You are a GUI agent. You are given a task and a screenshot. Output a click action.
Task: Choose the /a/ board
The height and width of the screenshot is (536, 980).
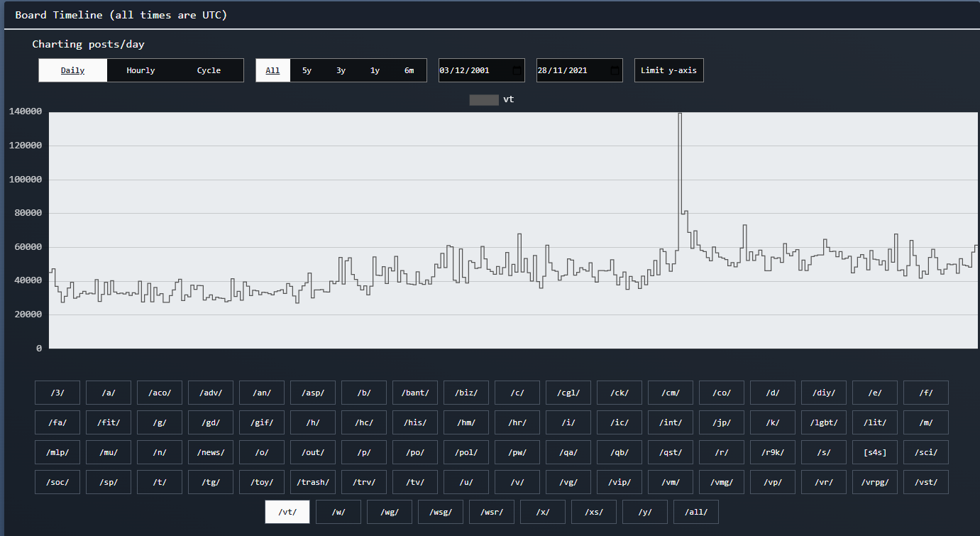[x=109, y=393]
